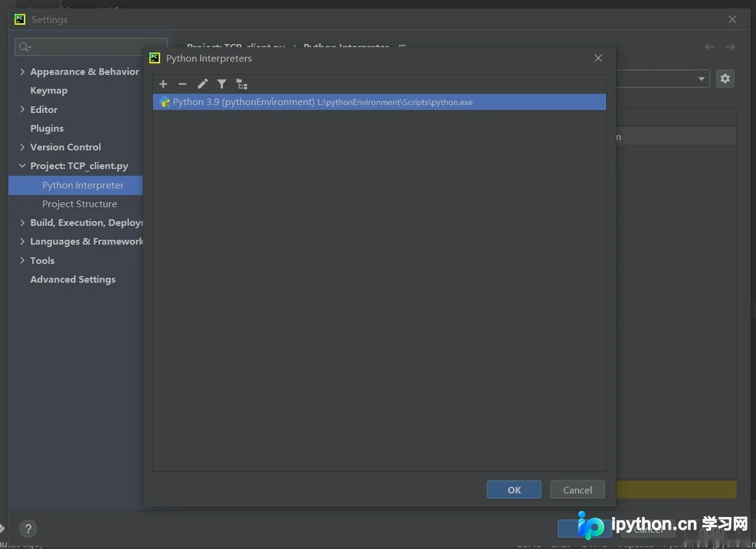This screenshot has height=549, width=756.
Task: Focus the settings search field
Action: click(91, 47)
